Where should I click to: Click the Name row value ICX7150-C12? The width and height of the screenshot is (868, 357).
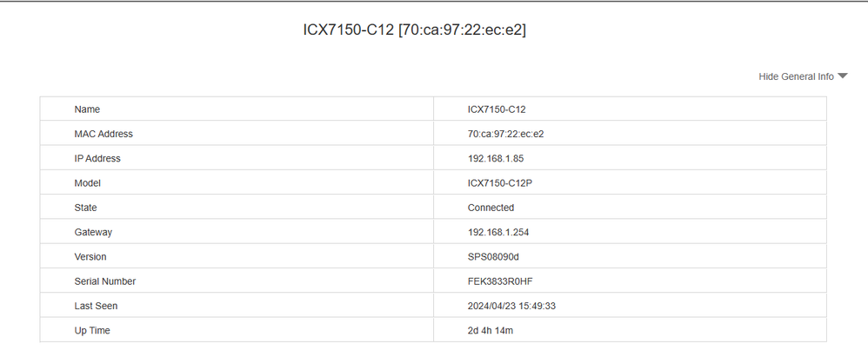(x=497, y=109)
